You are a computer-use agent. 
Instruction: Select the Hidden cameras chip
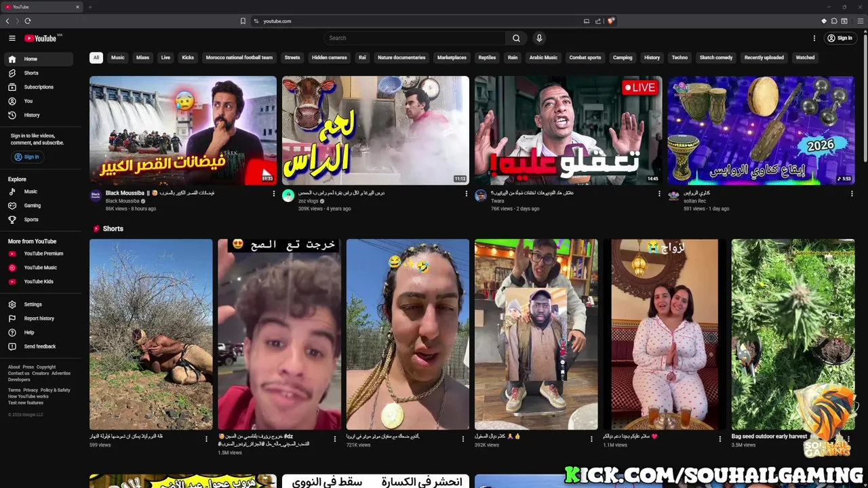(330, 58)
